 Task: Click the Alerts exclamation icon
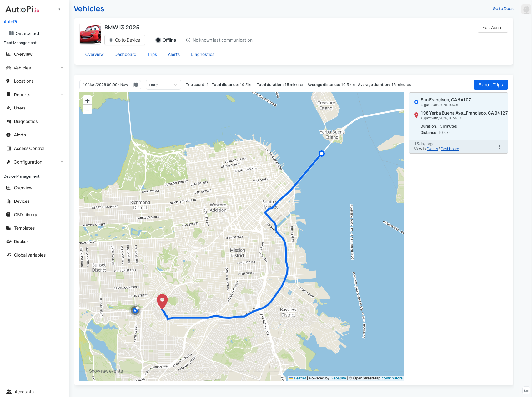pyautogui.click(x=8, y=135)
